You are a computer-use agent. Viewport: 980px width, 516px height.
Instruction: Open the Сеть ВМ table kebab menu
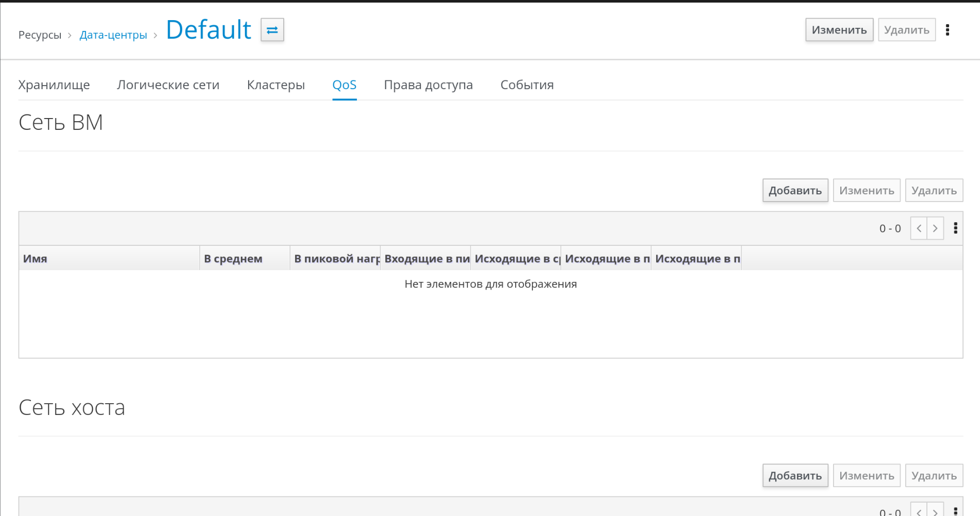(955, 228)
